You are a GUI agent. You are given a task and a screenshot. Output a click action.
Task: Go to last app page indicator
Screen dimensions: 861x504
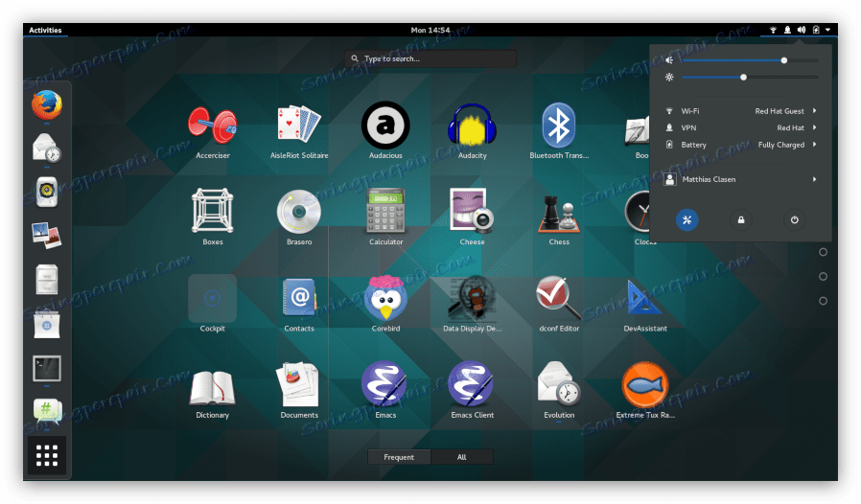[823, 301]
